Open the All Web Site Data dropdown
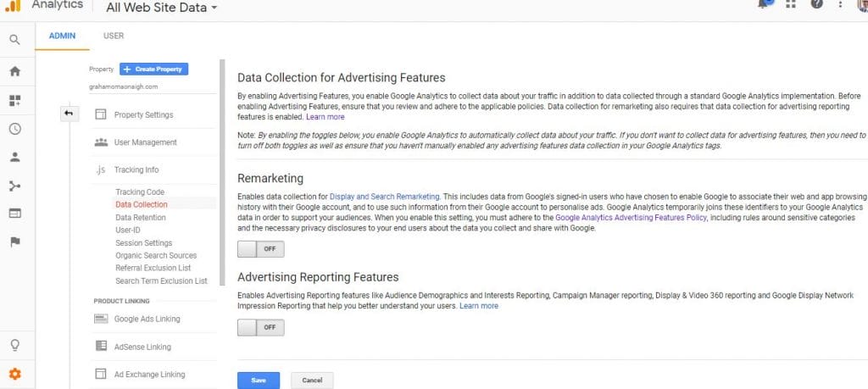Viewport: 868px width, 389px height. [162, 8]
